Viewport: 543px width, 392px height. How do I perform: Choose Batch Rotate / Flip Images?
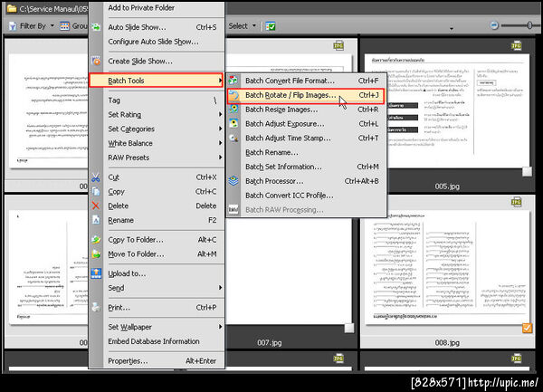click(306, 95)
